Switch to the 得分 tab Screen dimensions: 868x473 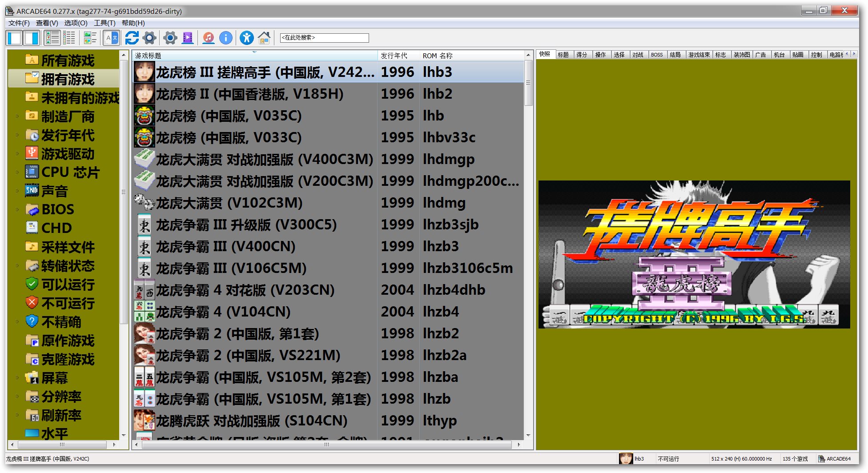[x=582, y=55]
